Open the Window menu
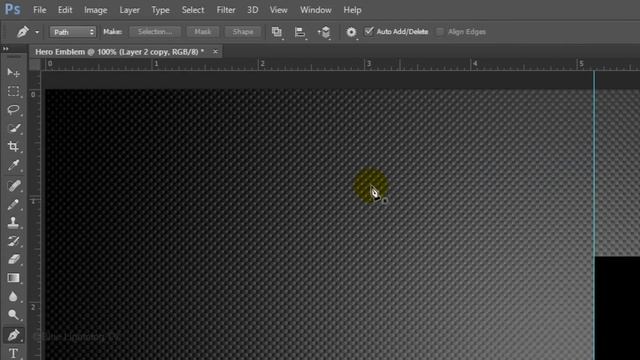 pos(316,10)
